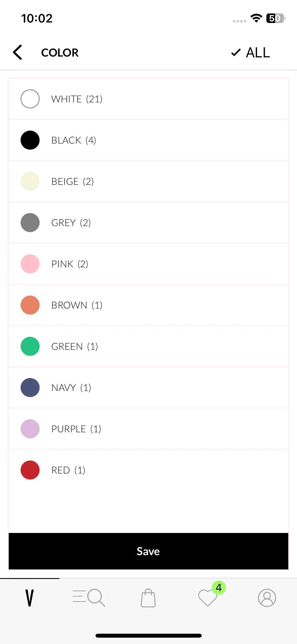Viewport: 297px width, 644px height.
Task: Open the wishlist heart icon
Action: (x=208, y=598)
